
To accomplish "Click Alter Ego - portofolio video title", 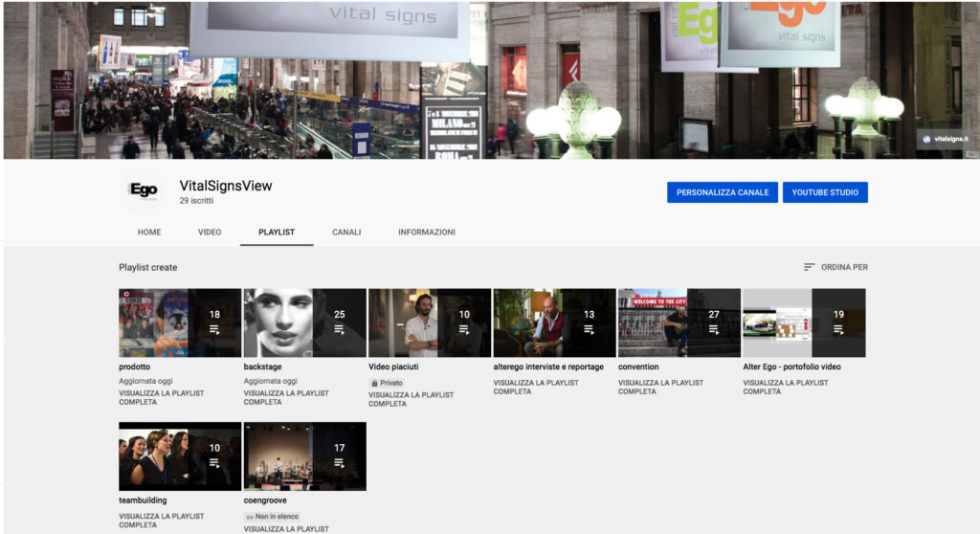I will click(791, 367).
